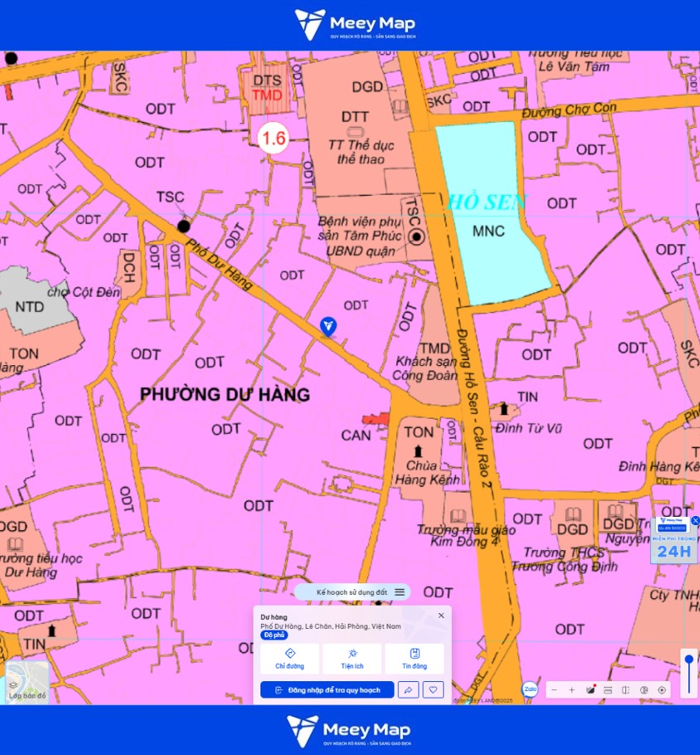Image resolution: width=700 pixels, height=755 pixels.
Task: Open the Zalo chat button
Action: (x=530, y=689)
